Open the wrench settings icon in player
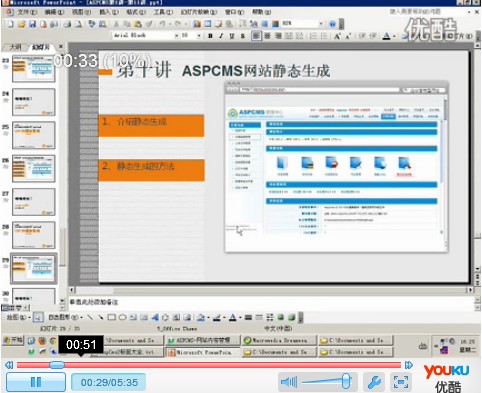This screenshot has height=393, width=482. coord(374,382)
